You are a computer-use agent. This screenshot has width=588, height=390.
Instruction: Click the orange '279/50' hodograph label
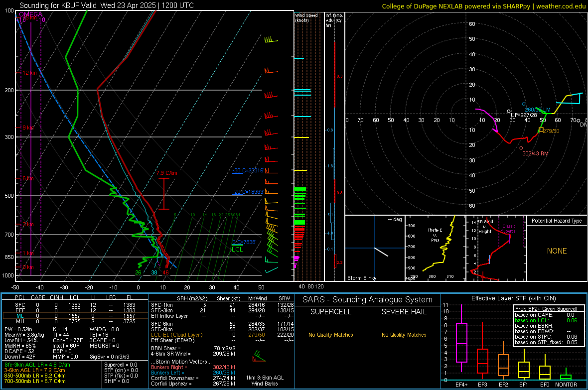pyautogui.click(x=551, y=131)
